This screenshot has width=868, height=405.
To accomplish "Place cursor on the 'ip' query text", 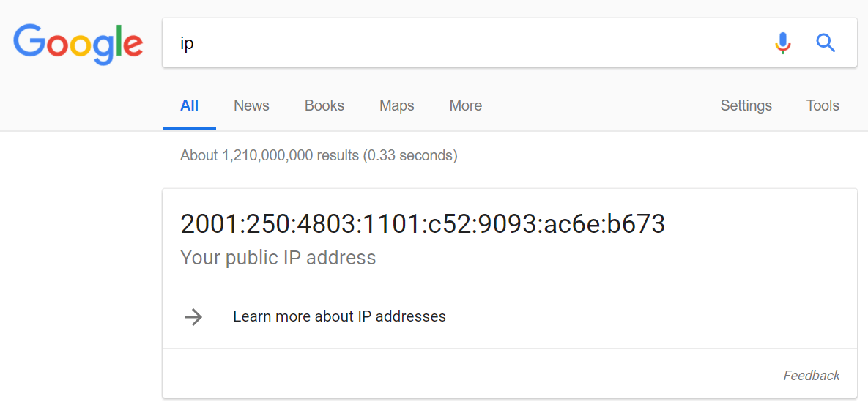I will 187,44.
